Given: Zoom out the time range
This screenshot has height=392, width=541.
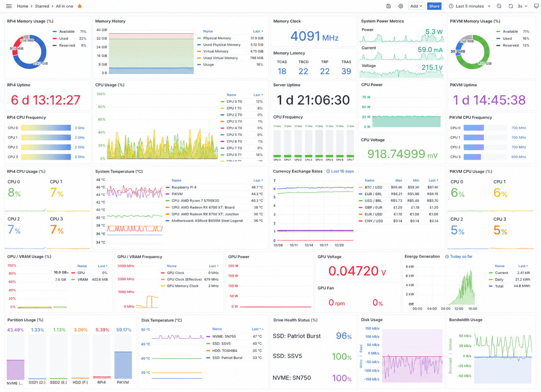Looking at the screenshot, I should coord(499,6).
